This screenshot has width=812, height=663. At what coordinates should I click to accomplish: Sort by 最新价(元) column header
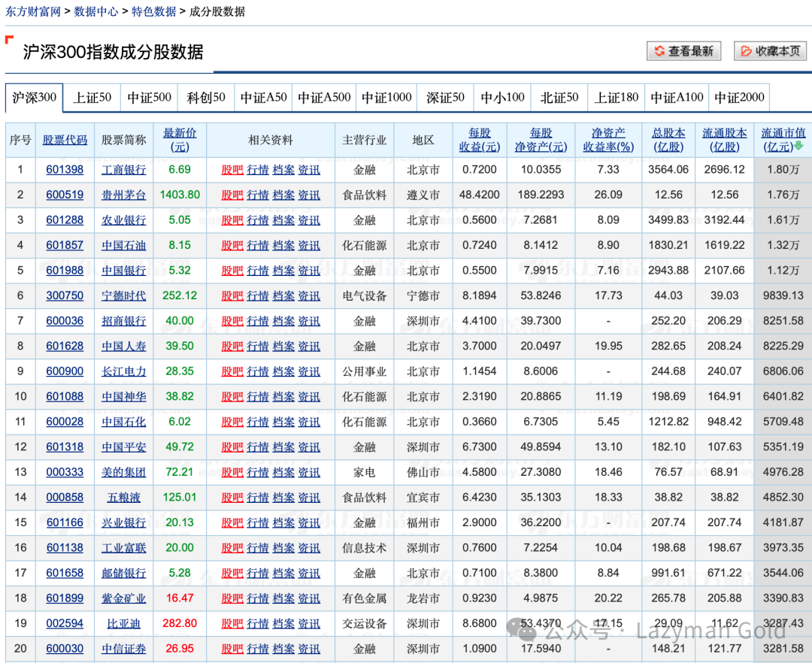(180, 141)
